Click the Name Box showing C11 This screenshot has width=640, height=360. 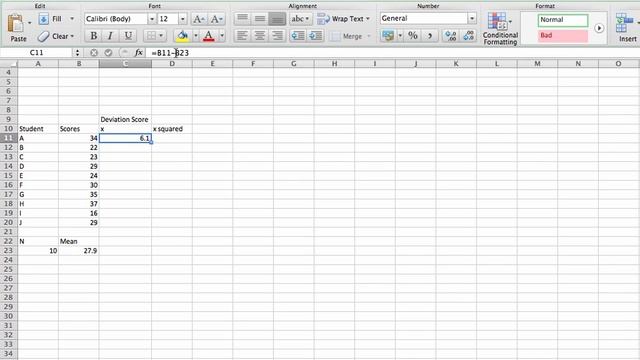(36, 53)
